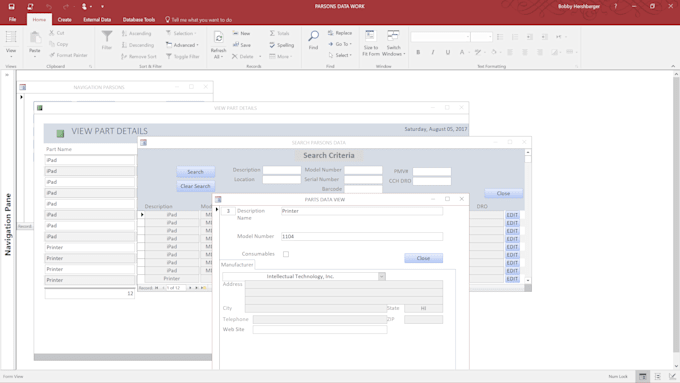Screen dimensions: 680x383
Task: Open Advanced filter dropdown
Action: tap(182, 45)
